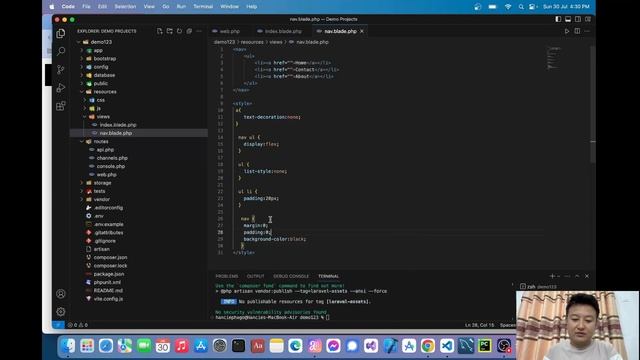Collapse the demo123 root folder
This screenshot has height=360, width=640.
[78, 42]
